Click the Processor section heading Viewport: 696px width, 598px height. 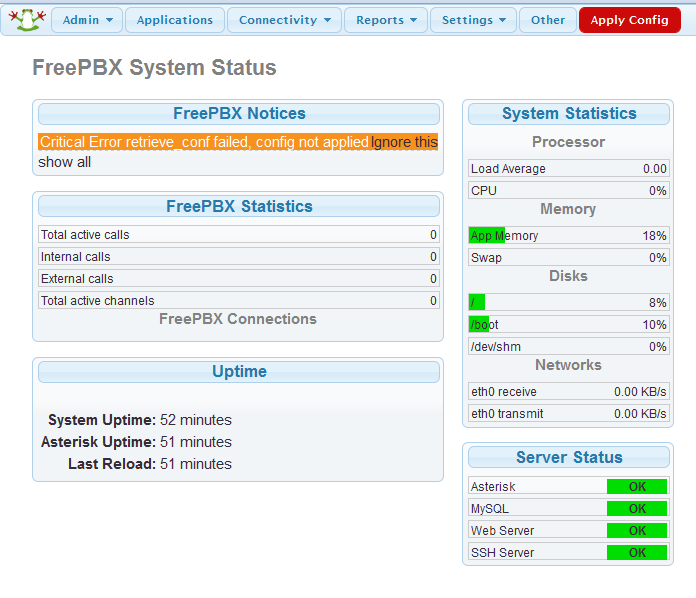click(569, 142)
